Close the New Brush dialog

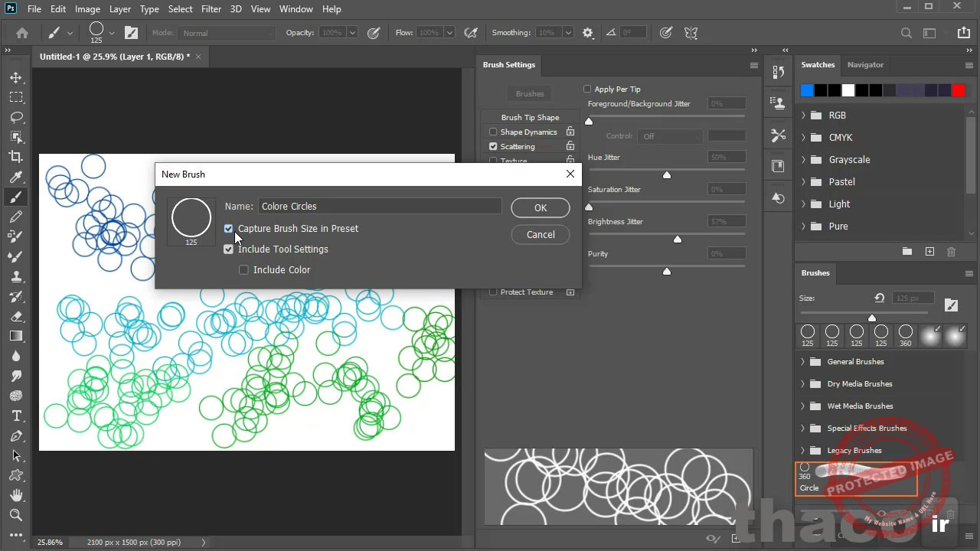[x=570, y=174]
